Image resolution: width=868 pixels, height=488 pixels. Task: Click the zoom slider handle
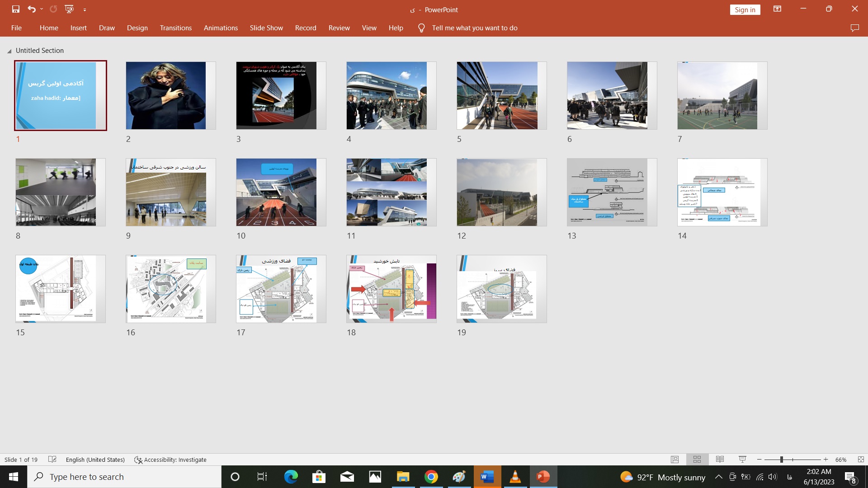point(781,460)
